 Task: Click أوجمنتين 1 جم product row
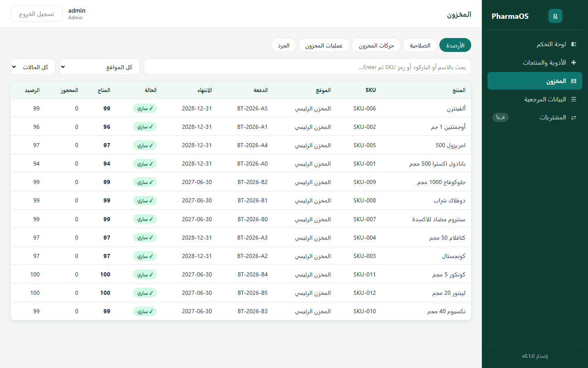[x=241, y=127]
